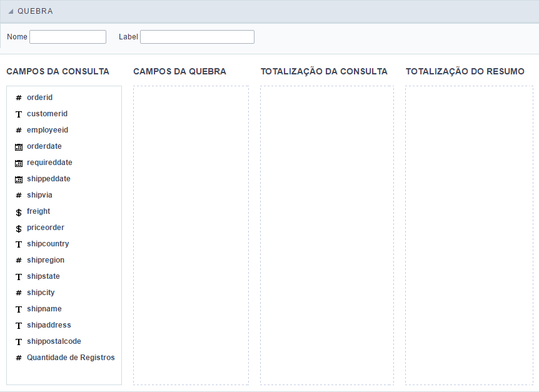Click the number icon beside shipcity
Viewport: 539px width, 392px height.
(x=19, y=293)
